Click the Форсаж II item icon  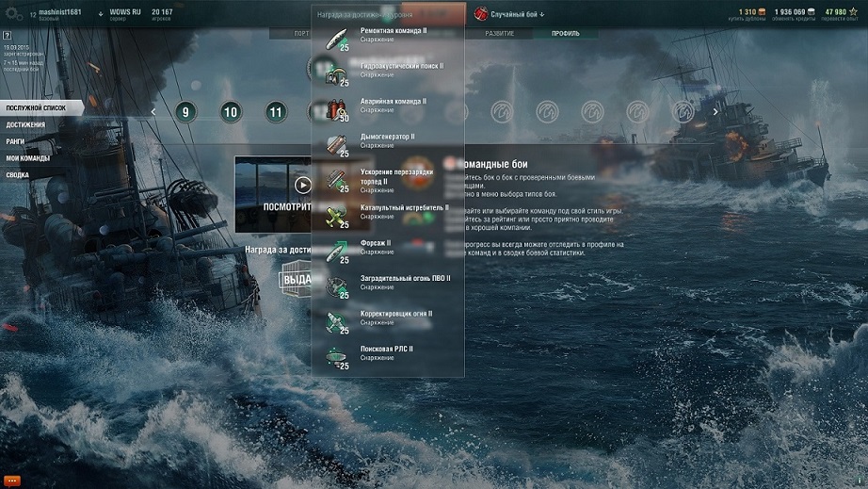pos(336,252)
